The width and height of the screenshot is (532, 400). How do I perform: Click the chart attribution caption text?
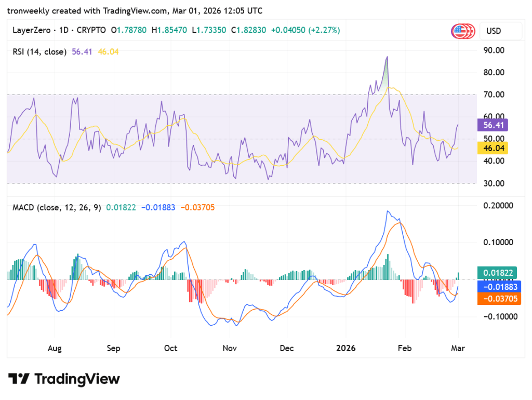[135, 11]
